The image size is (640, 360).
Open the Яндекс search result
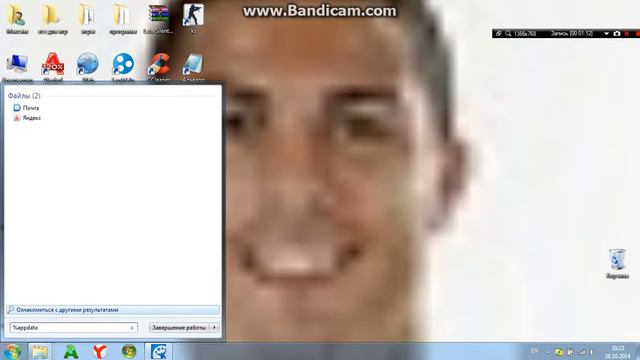click(x=27, y=118)
